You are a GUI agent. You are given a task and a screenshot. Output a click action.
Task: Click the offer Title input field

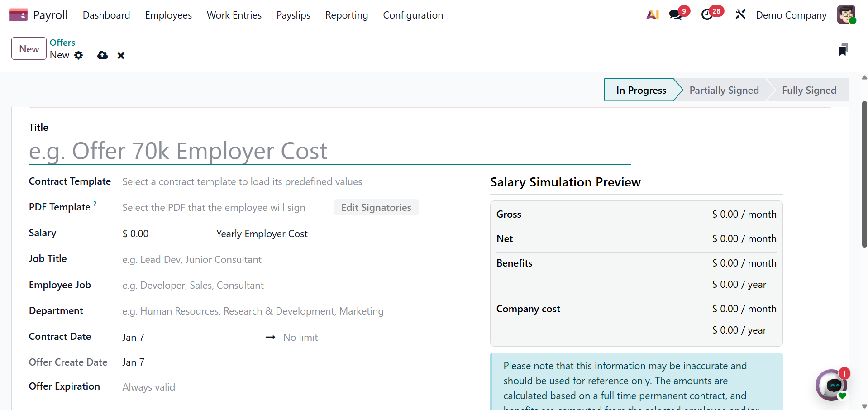click(x=329, y=151)
